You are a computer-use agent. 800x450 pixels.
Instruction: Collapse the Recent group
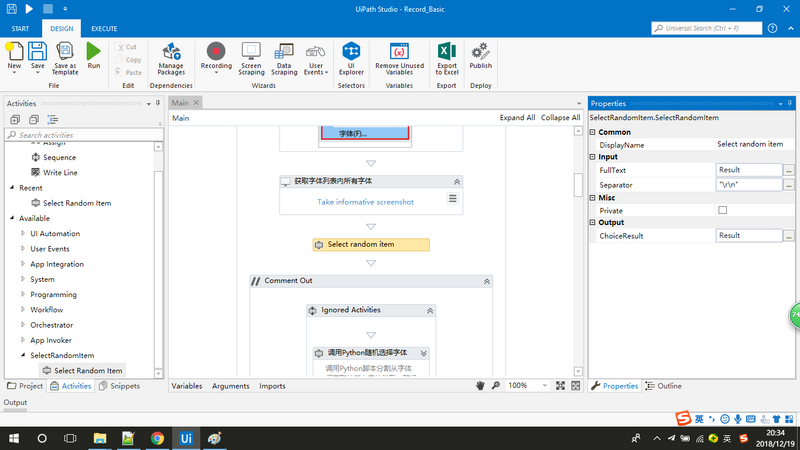pyautogui.click(x=12, y=188)
